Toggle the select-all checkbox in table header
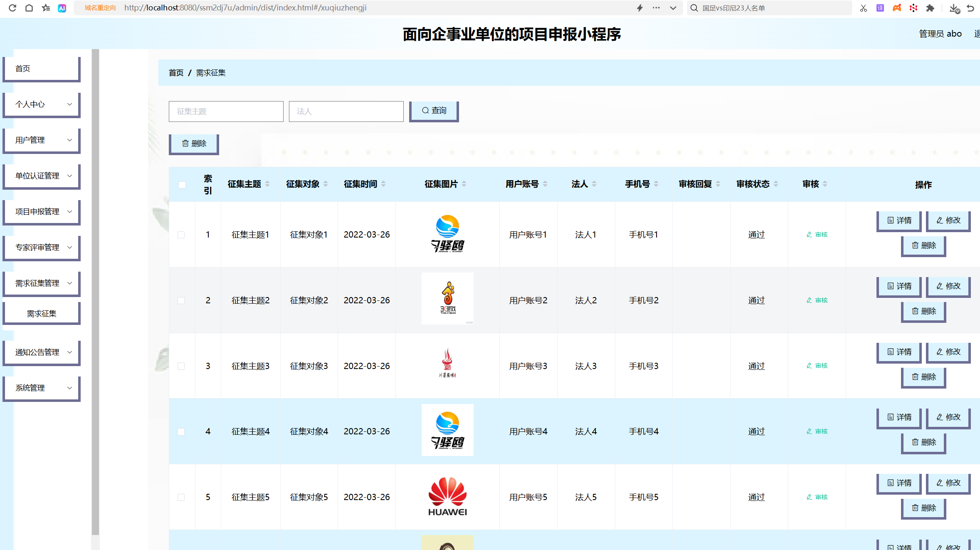 coord(182,185)
